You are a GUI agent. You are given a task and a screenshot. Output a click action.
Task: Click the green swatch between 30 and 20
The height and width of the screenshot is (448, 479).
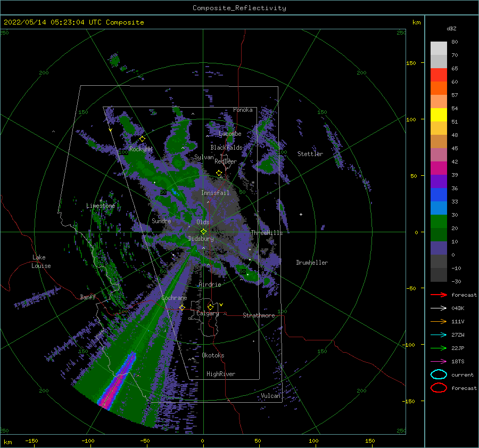click(x=439, y=222)
